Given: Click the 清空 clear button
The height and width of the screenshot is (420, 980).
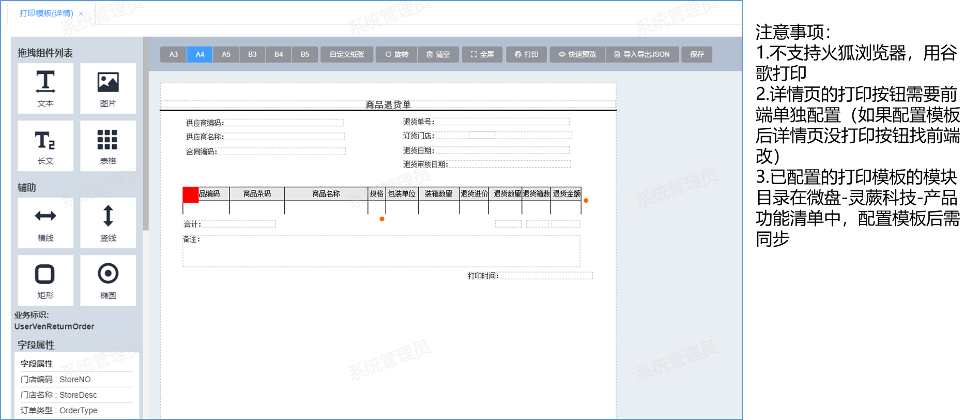Looking at the screenshot, I should pyautogui.click(x=438, y=54).
